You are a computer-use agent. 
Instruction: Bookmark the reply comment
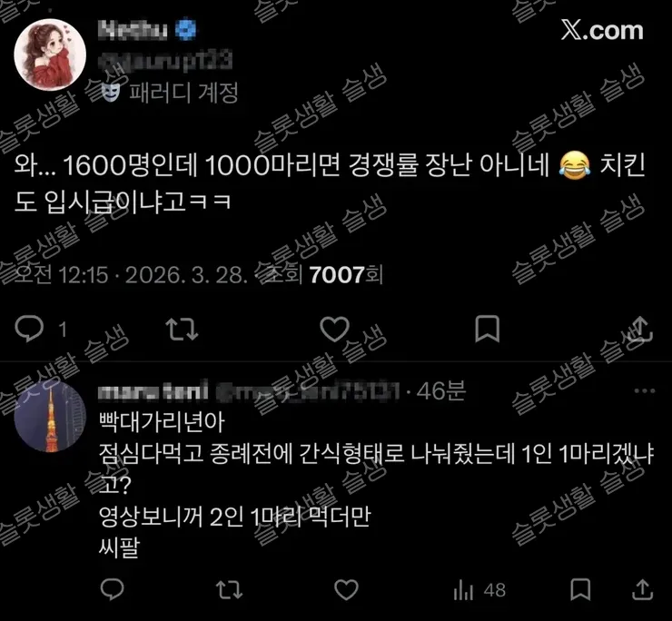[580, 589]
